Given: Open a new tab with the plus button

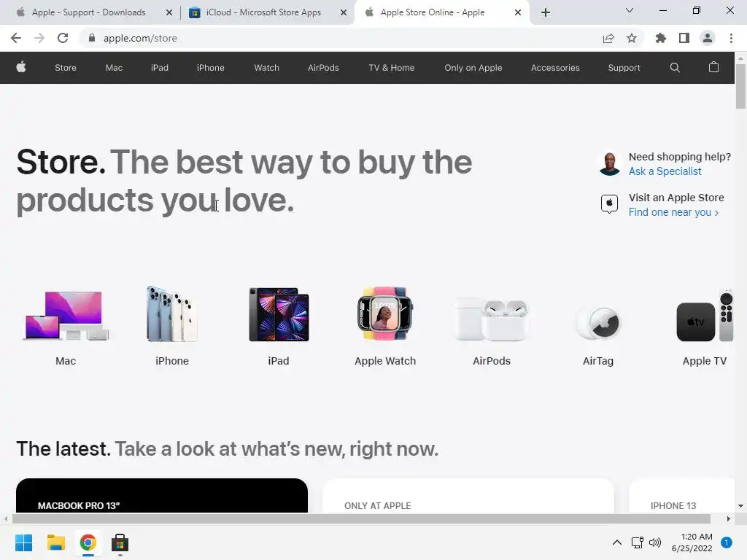Looking at the screenshot, I should pyautogui.click(x=546, y=12).
